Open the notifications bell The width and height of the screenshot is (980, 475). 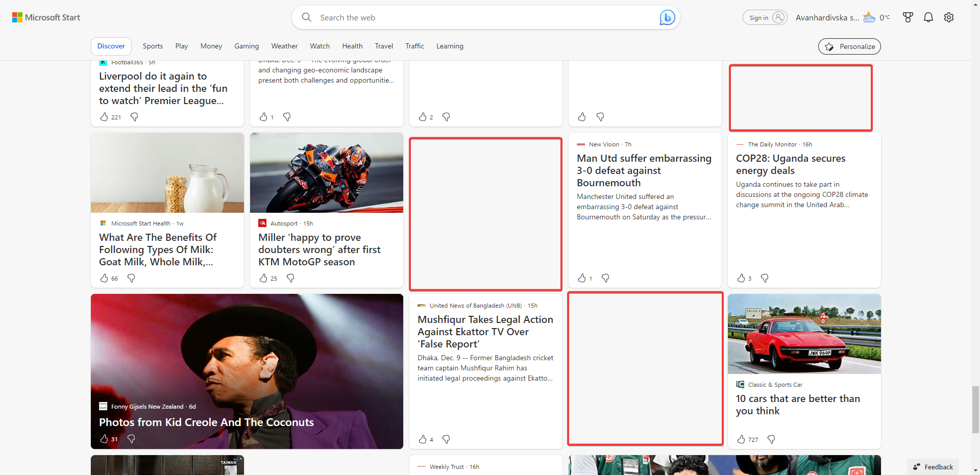(x=928, y=17)
